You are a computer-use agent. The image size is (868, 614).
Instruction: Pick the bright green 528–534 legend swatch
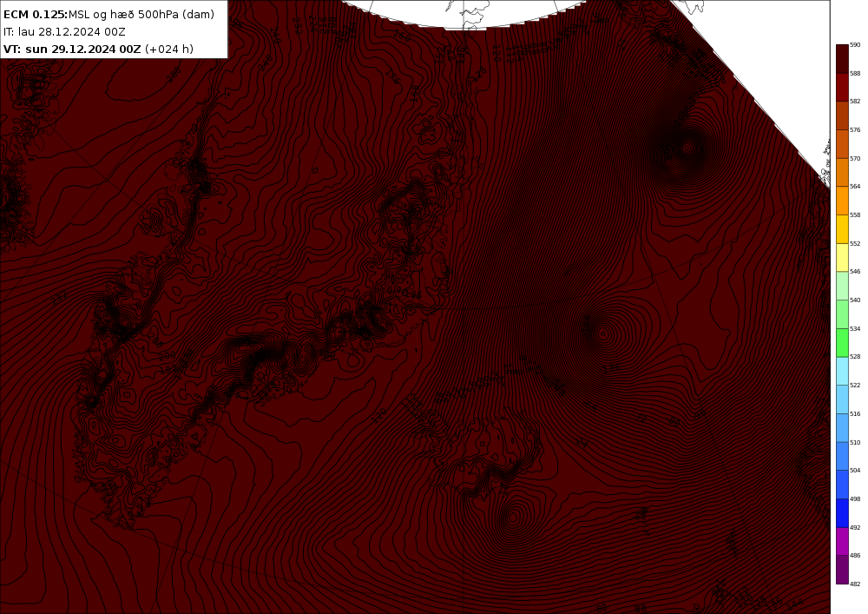coord(842,343)
